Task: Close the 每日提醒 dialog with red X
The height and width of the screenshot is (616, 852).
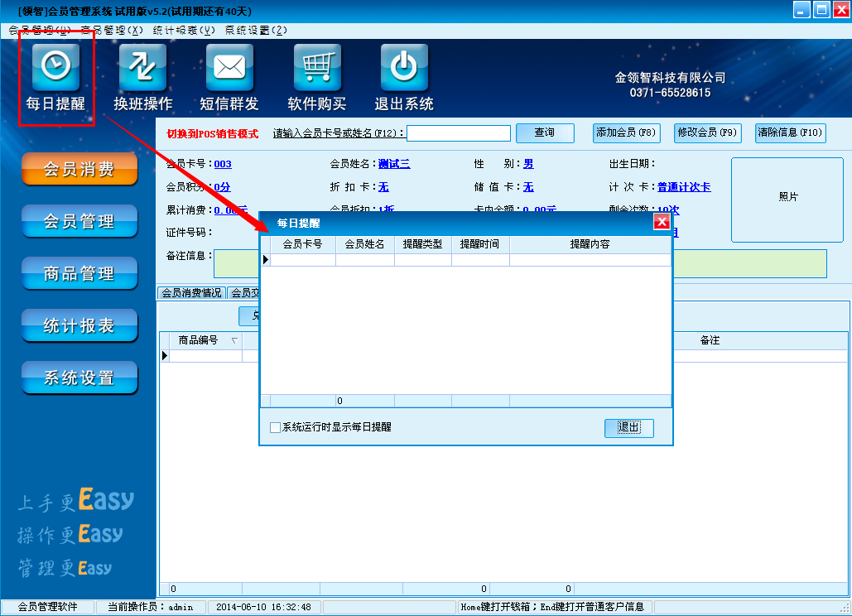Action: pos(662,222)
